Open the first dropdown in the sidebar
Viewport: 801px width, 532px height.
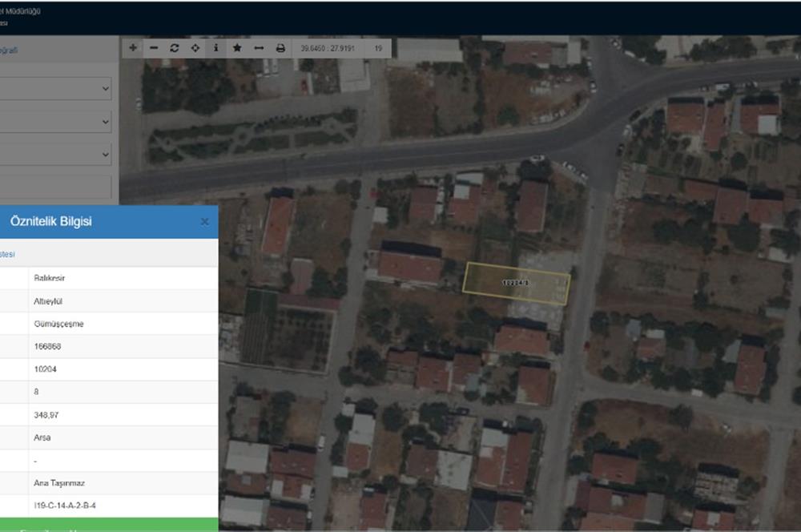[56, 88]
